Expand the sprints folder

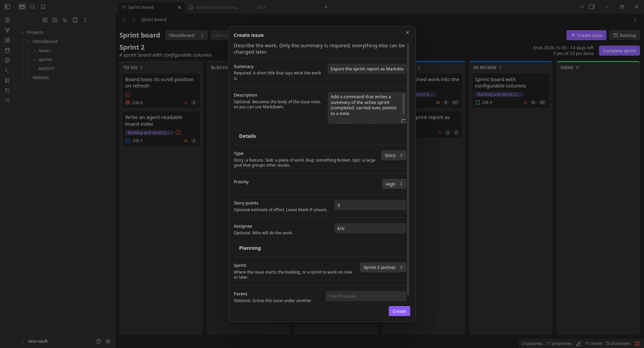coord(45,59)
